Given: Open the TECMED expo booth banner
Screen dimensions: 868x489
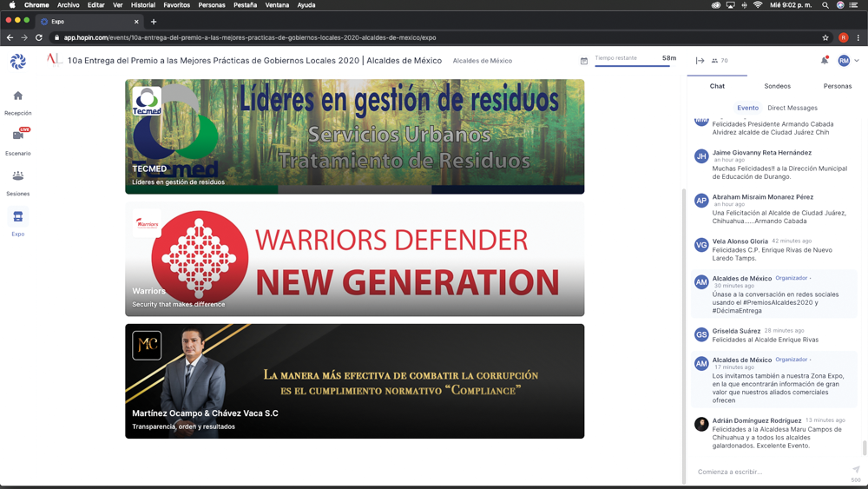Looking at the screenshot, I should pos(354,136).
